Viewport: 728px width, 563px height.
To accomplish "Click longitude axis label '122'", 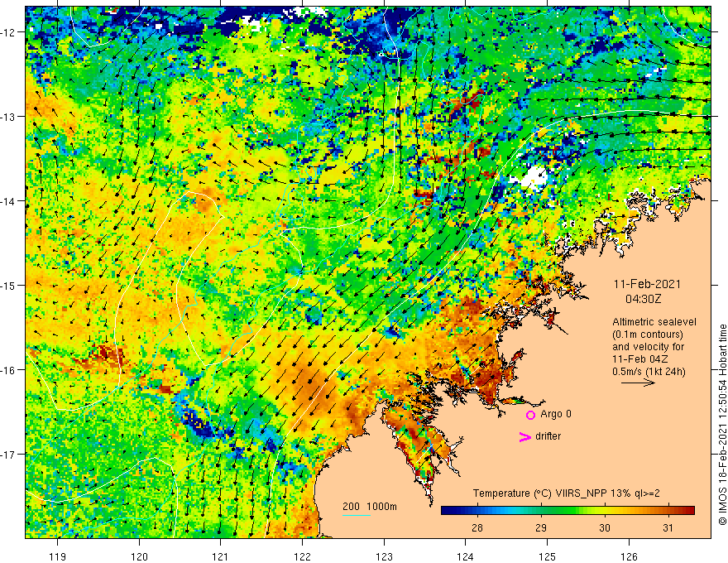I will coord(302,556).
